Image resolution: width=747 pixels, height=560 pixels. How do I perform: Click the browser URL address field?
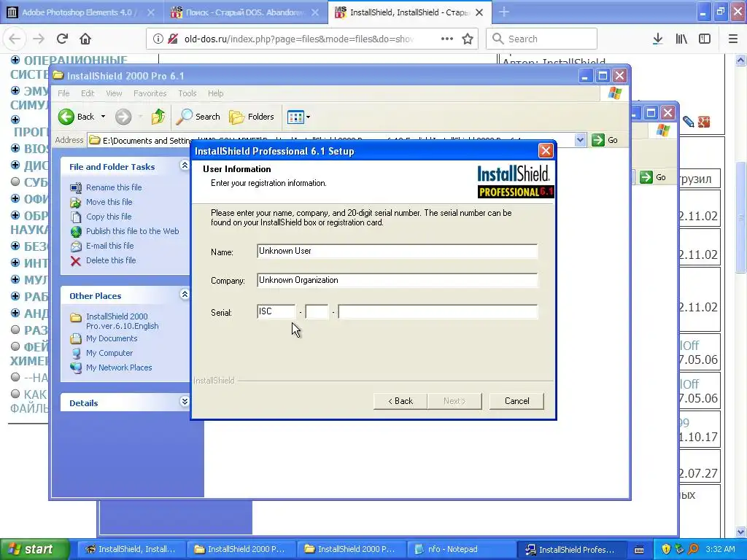(x=298, y=39)
